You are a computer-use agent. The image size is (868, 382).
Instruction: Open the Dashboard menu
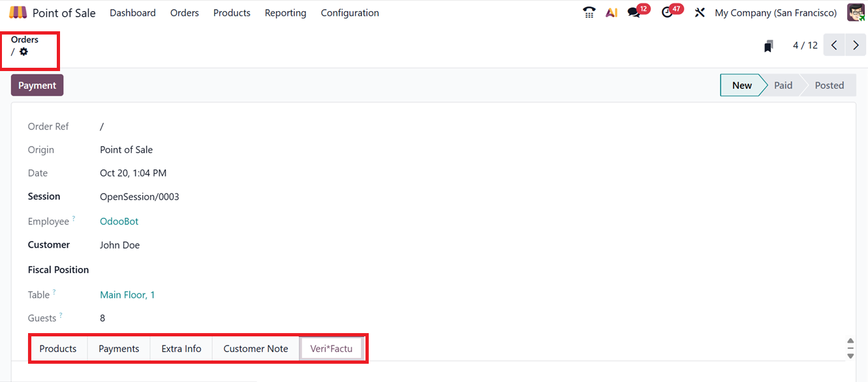pyautogui.click(x=132, y=13)
